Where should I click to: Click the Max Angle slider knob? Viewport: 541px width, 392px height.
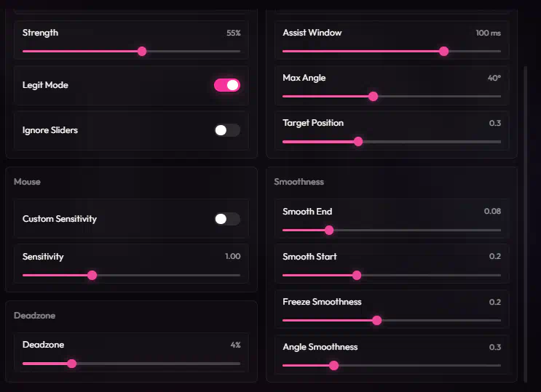coord(374,96)
